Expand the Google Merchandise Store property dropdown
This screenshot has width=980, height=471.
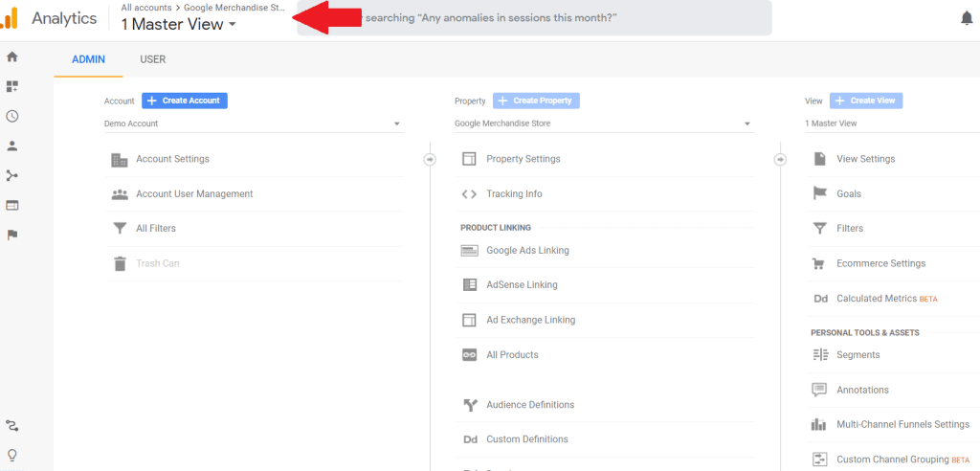604,123
